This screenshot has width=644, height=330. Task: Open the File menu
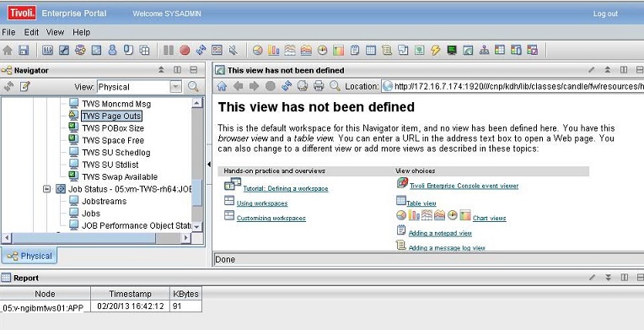point(8,32)
